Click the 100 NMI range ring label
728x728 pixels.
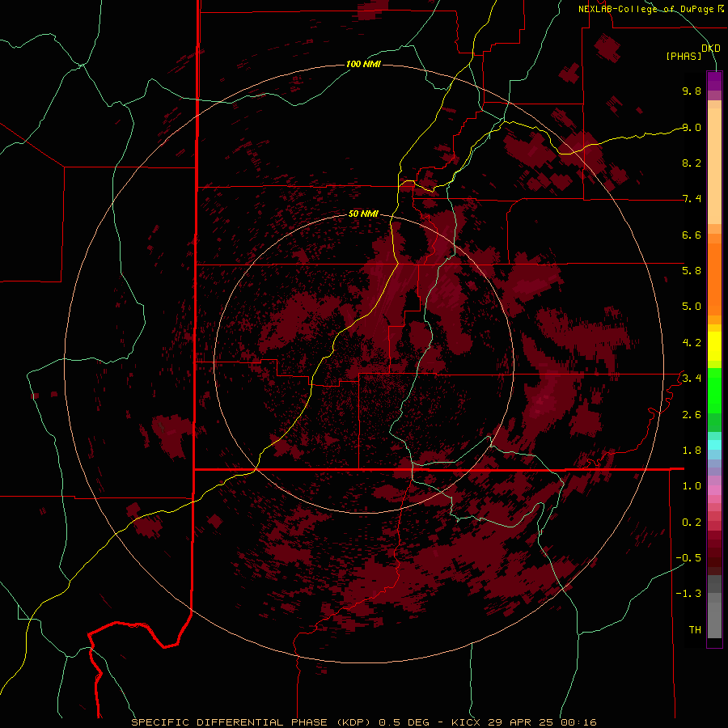363,64
